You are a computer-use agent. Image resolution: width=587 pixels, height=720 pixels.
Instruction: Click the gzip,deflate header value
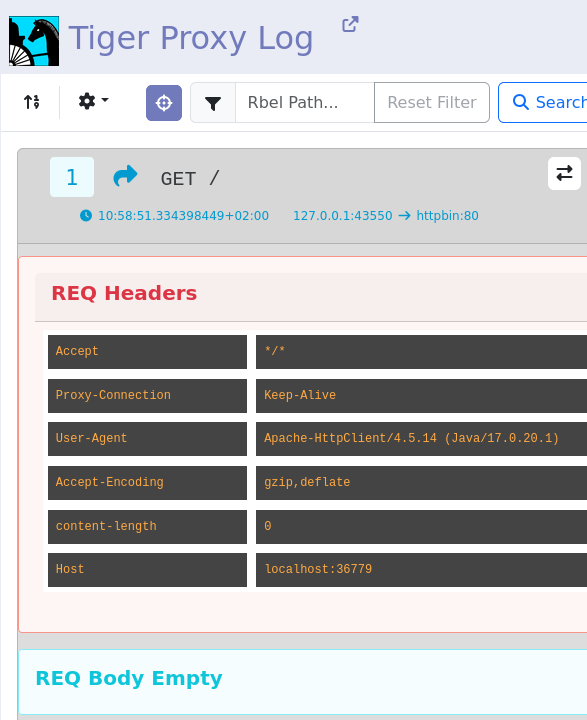[x=307, y=483]
